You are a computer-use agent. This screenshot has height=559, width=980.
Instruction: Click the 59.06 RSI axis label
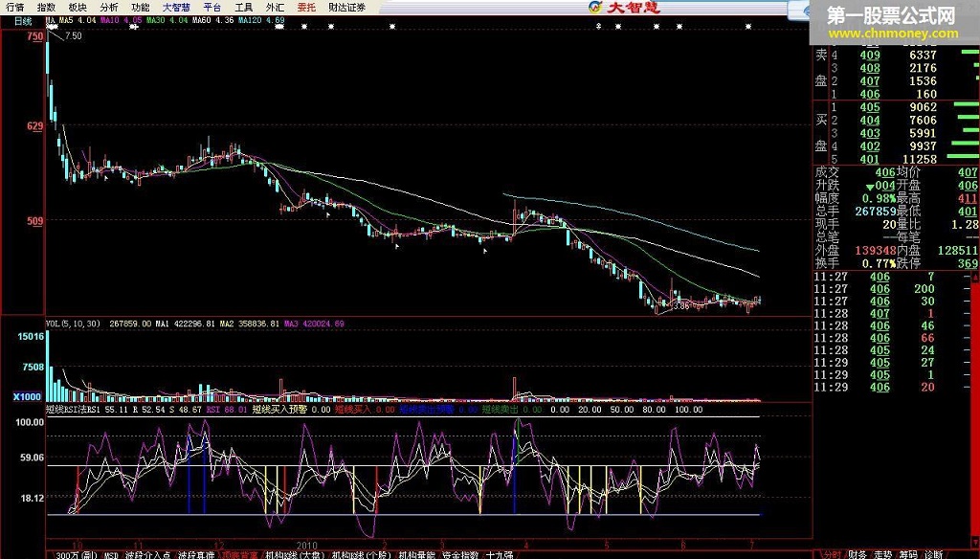point(32,458)
